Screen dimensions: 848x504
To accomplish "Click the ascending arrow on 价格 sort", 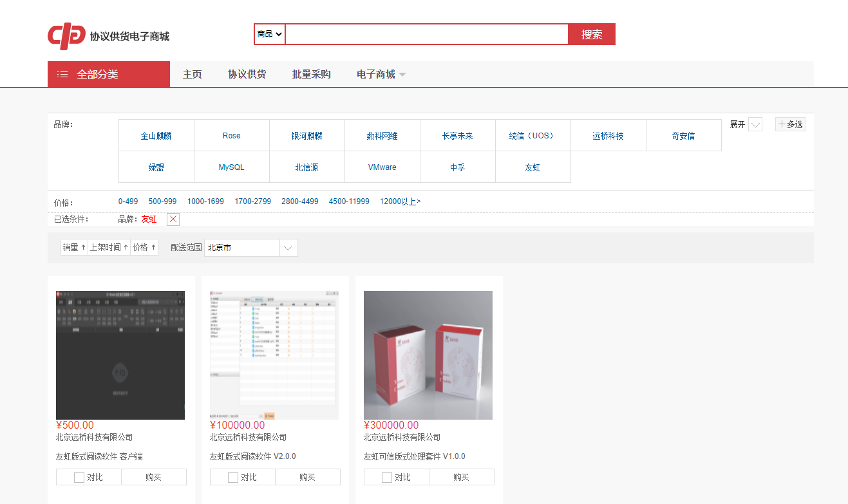I will 153,247.
